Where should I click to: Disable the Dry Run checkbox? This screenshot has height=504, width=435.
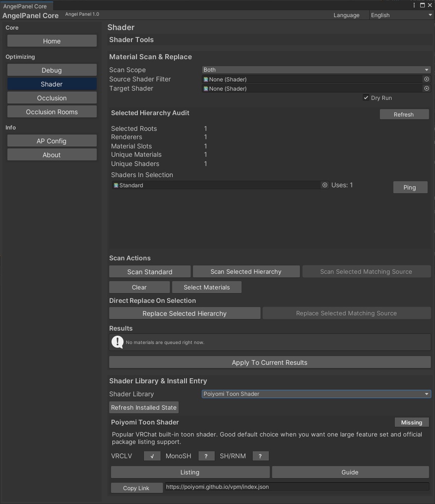366,97
